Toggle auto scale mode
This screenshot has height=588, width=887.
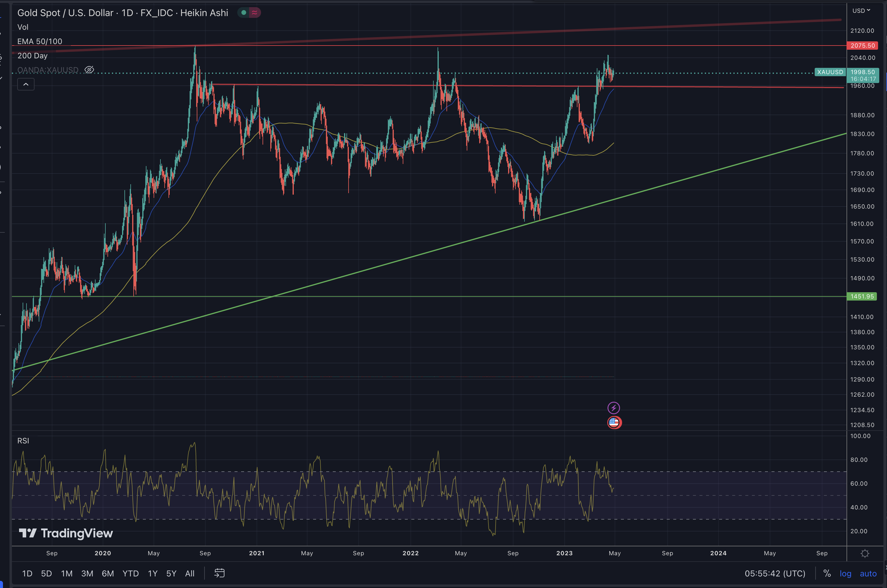click(868, 573)
